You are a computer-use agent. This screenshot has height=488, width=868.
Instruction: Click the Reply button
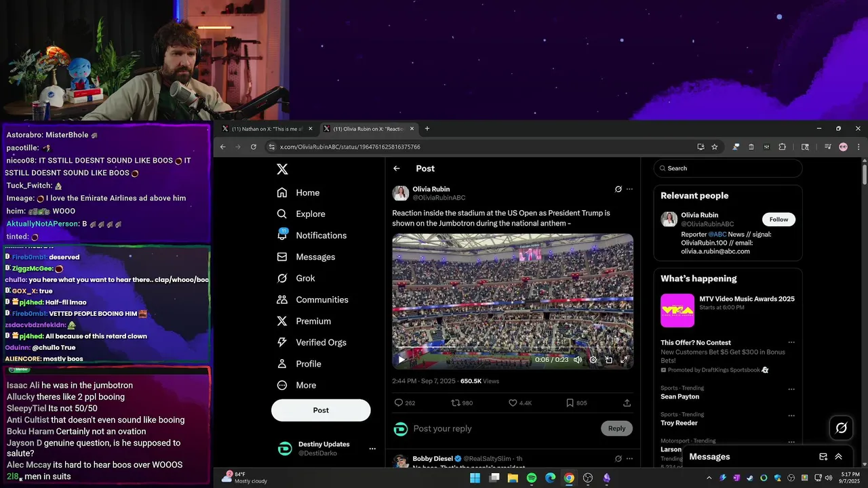[616, 428]
